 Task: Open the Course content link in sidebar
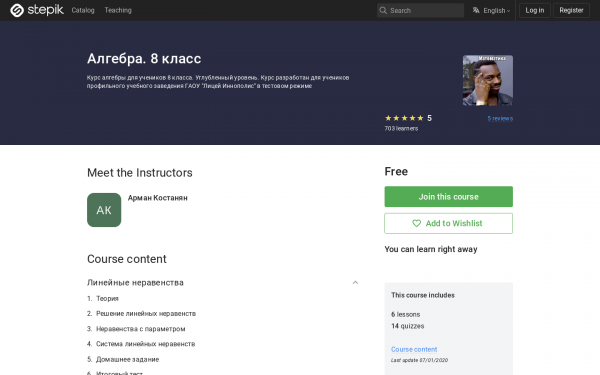click(x=414, y=349)
